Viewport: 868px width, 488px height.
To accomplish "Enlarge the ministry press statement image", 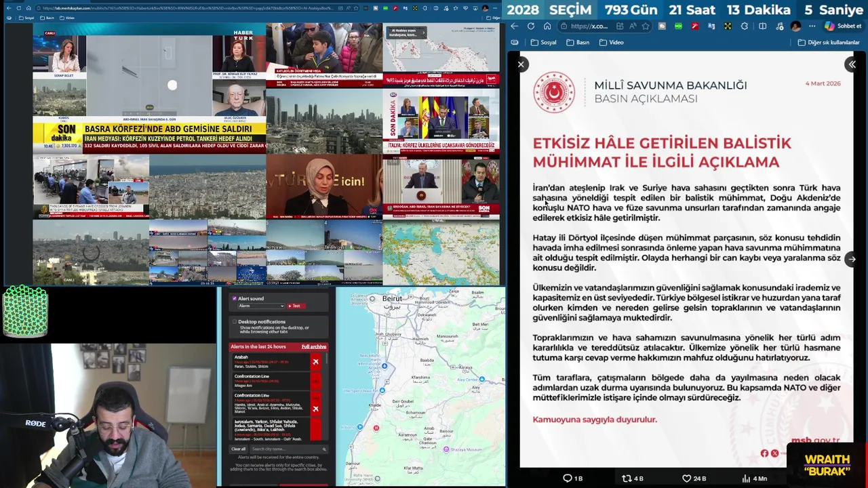I will click(686, 259).
